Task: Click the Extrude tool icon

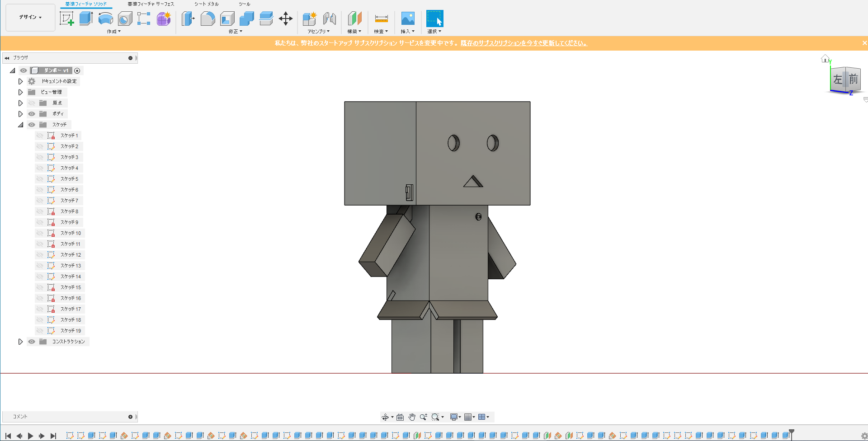Action: pos(86,19)
